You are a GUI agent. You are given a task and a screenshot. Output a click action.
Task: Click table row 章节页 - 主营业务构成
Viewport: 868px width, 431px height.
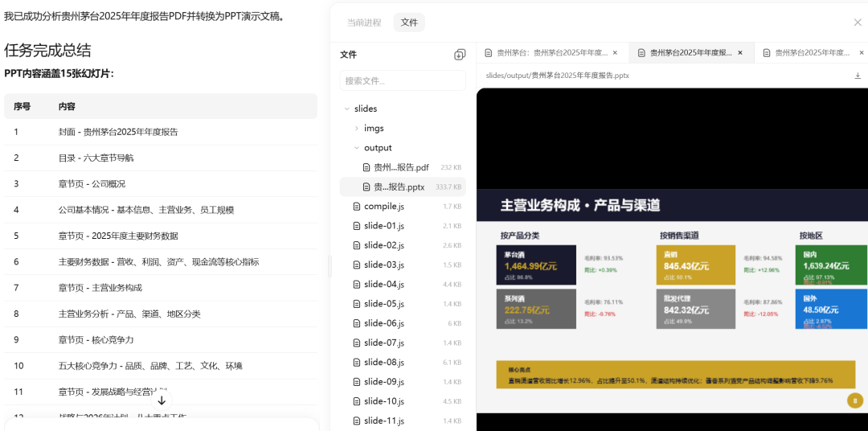coord(161,288)
